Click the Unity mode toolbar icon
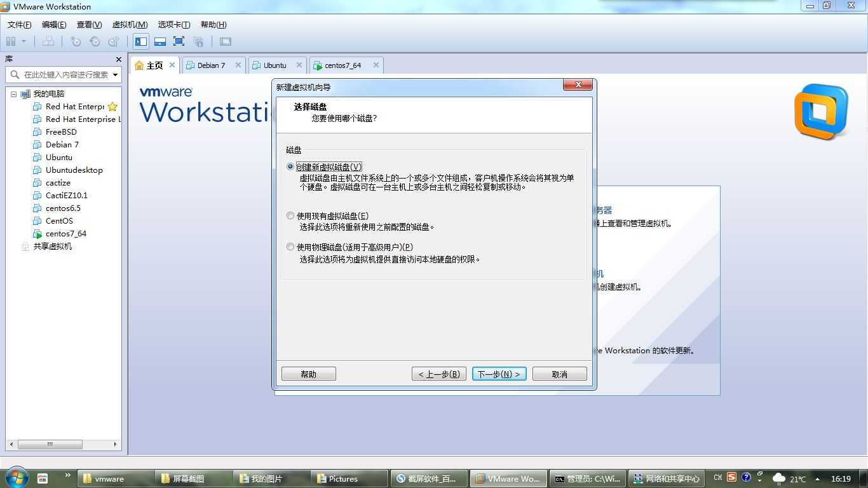868x488 pixels. [x=198, y=41]
